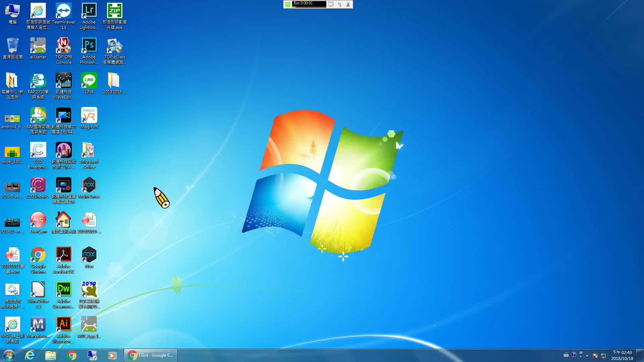Open Windows Start menu
This screenshot has height=362, width=644.
(x=8, y=355)
